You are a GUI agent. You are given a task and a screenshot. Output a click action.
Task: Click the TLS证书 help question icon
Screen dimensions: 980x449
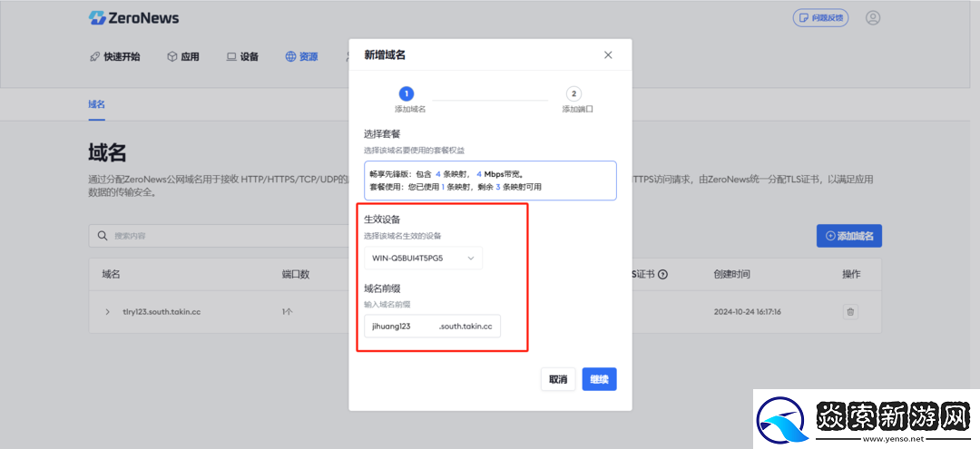[x=663, y=274]
